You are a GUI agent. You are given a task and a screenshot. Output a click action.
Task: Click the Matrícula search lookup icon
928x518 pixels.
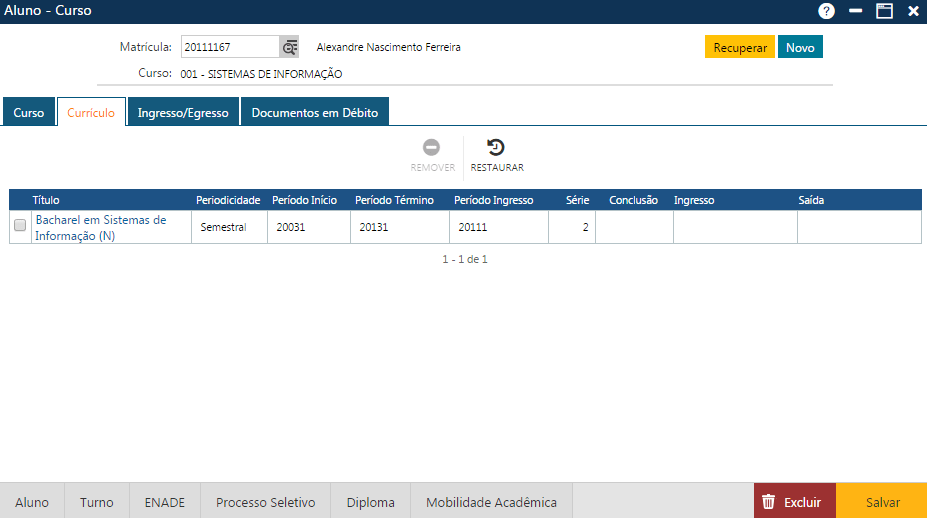point(289,47)
